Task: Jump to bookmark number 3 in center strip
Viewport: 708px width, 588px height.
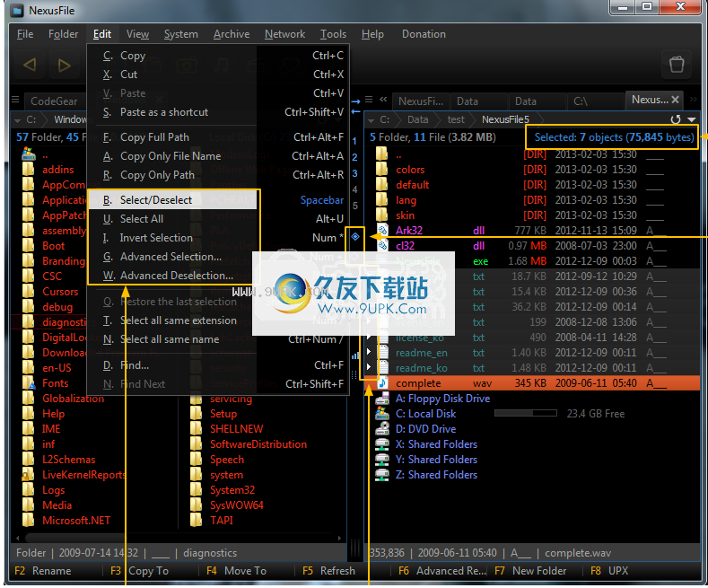Action: (x=354, y=173)
